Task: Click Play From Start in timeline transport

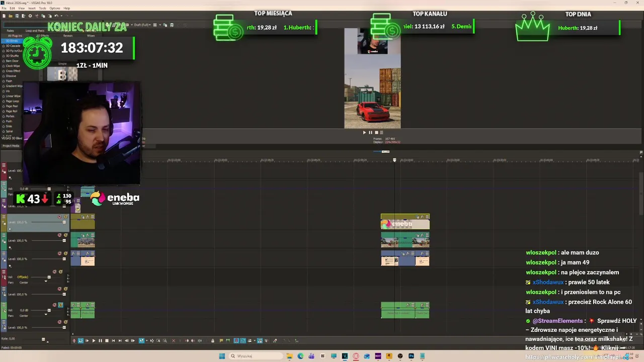Action: [x=87, y=341]
